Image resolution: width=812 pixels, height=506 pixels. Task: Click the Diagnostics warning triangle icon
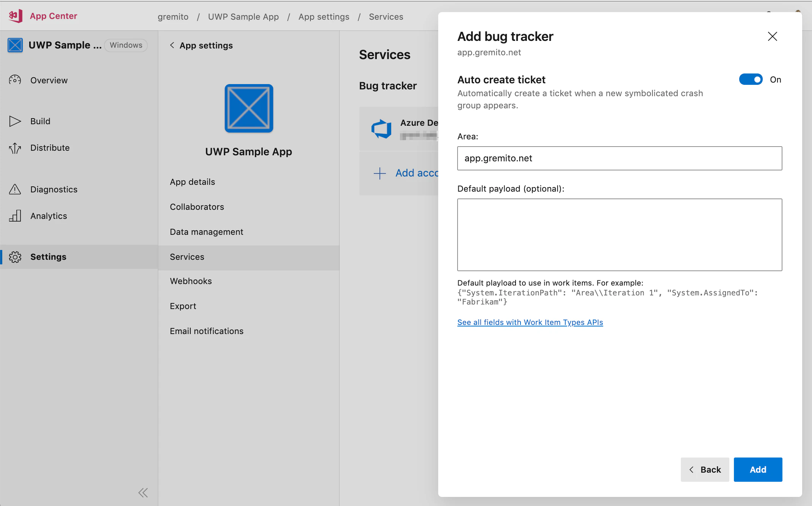(x=15, y=189)
